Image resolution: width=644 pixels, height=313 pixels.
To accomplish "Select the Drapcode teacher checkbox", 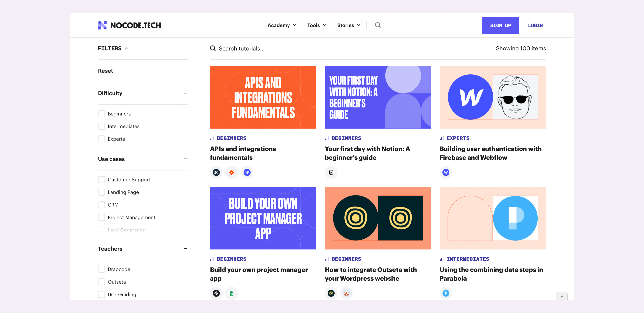I will (x=101, y=269).
